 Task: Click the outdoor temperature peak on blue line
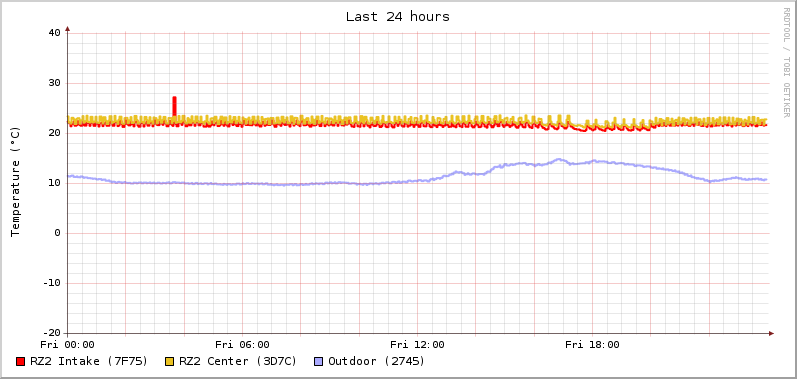[x=559, y=160]
